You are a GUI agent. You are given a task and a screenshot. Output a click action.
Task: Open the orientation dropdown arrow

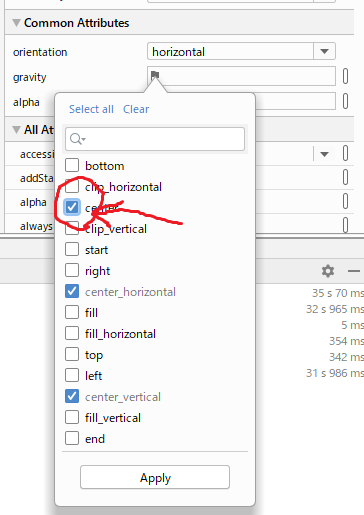324,51
